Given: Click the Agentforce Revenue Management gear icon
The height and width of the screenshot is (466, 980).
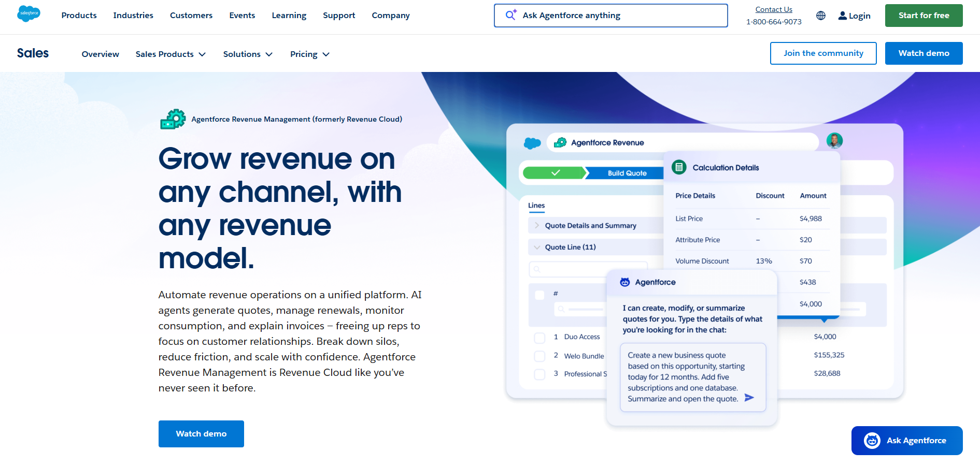Looking at the screenshot, I should pyautogui.click(x=173, y=119).
